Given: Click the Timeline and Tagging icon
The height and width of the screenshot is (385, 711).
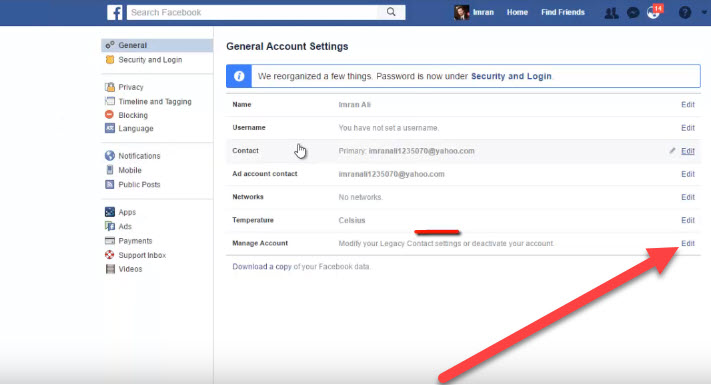Looking at the screenshot, I should [x=110, y=101].
